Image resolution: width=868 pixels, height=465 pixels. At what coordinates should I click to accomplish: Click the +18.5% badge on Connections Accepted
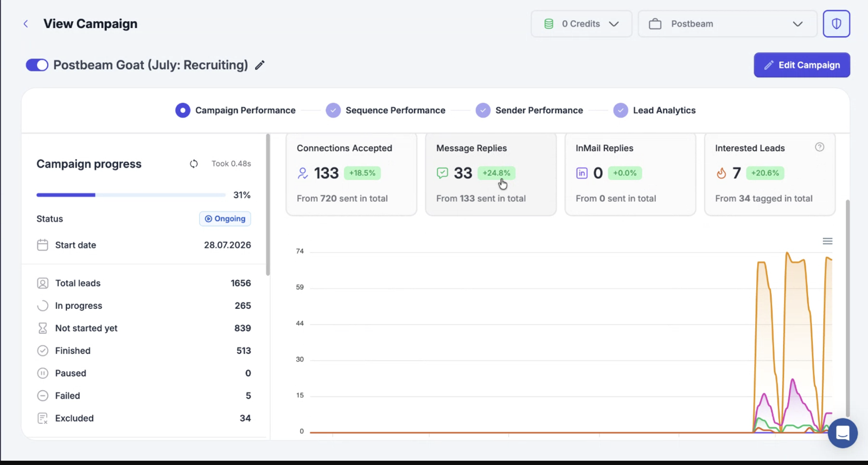(x=362, y=173)
